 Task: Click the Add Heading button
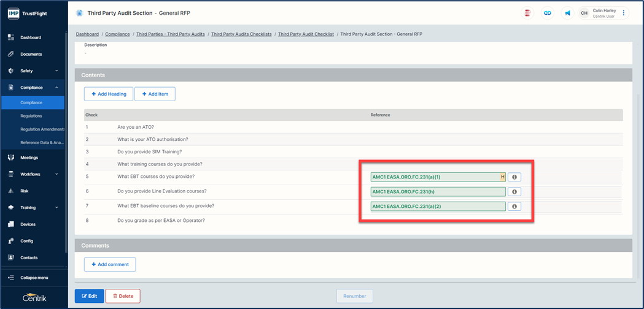click(109, 94)
